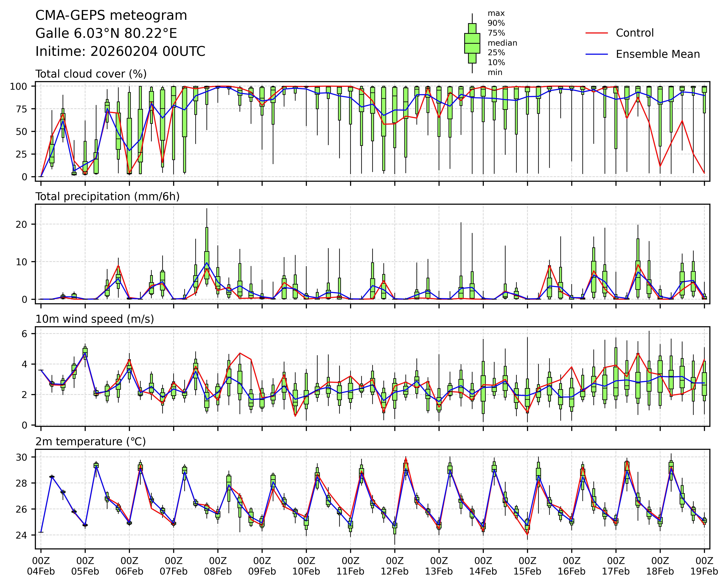Click the red Control legend line
The width and height of the screenshot is (728, 586).
point(597,33)
